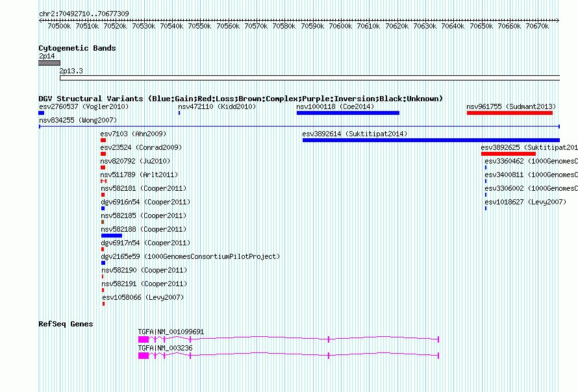The image size is (578, 392).
Task: Open the esv1018627 (Levy2007) variant label
Action: click(x=525, y=202)
